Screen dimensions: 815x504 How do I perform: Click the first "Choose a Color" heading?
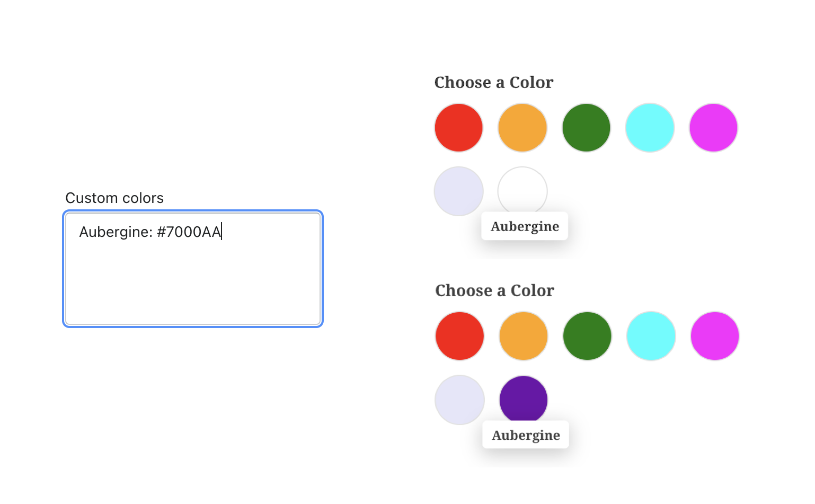[494, 83]
